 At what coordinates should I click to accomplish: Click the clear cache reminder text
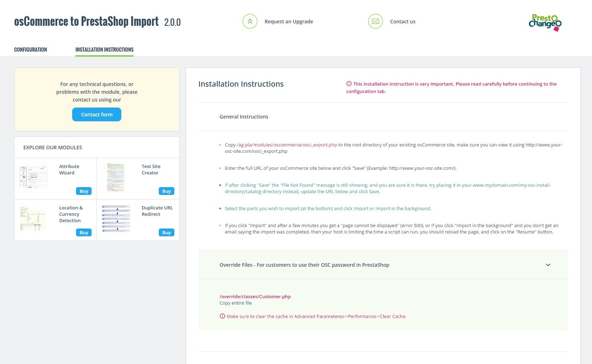point(317,316)
